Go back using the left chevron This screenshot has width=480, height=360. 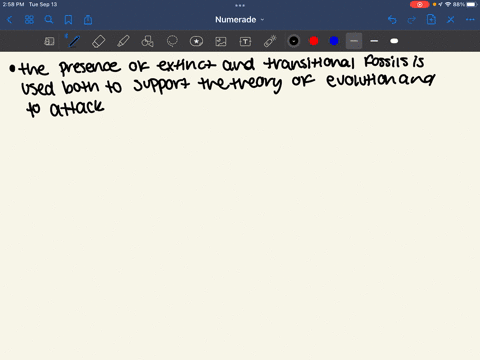tap(10, 20)
